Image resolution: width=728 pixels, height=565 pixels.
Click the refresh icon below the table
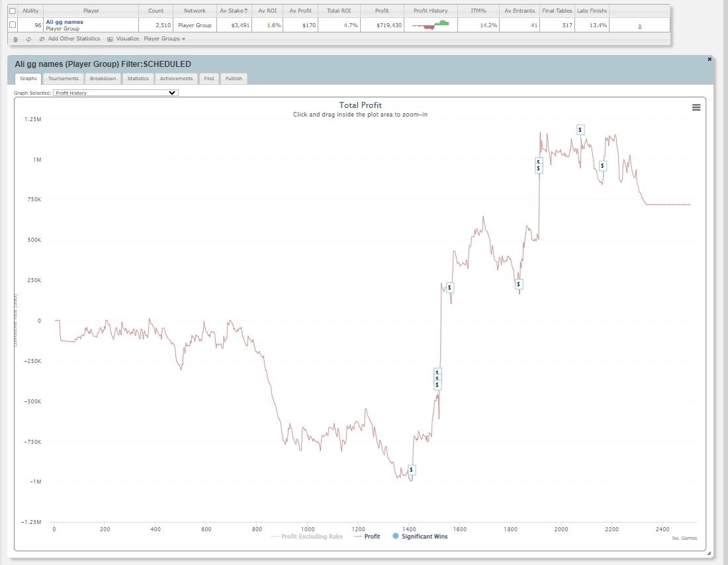(x=28, y=39)
